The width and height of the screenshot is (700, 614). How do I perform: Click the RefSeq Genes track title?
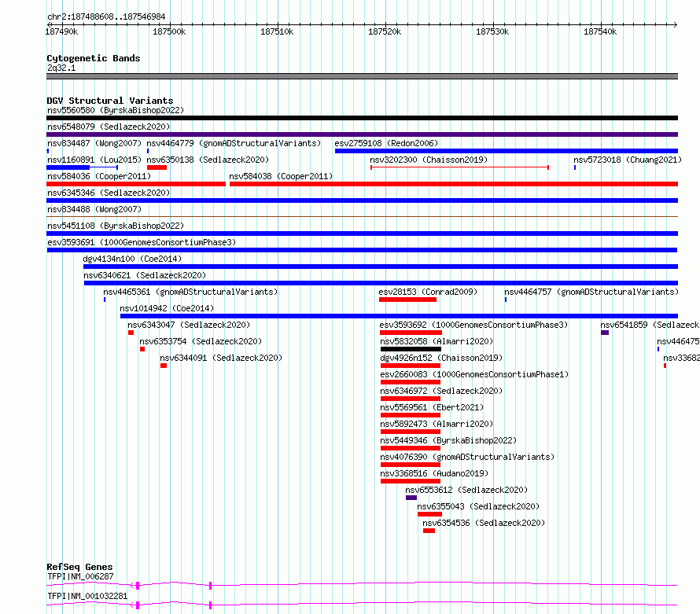pyautogui.click(x=79, y=567)
